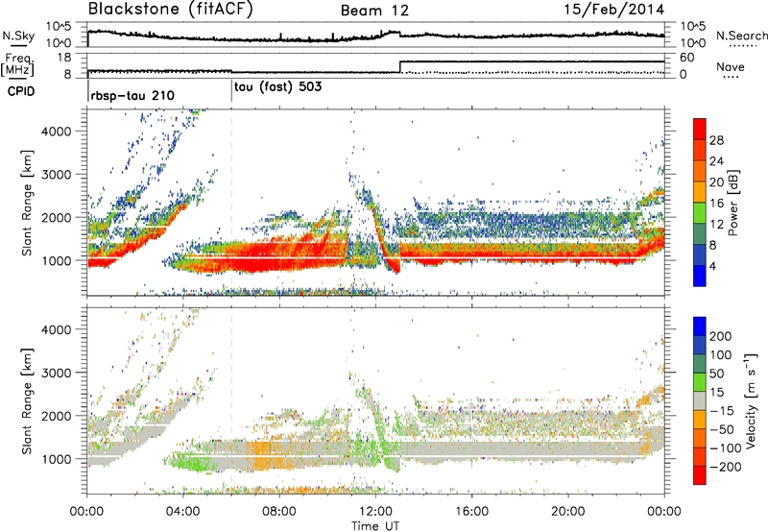This screenshot has height=532, width=768.
Task: Click the 'tau (fast) 503' mode label
Action: (278, 87)
